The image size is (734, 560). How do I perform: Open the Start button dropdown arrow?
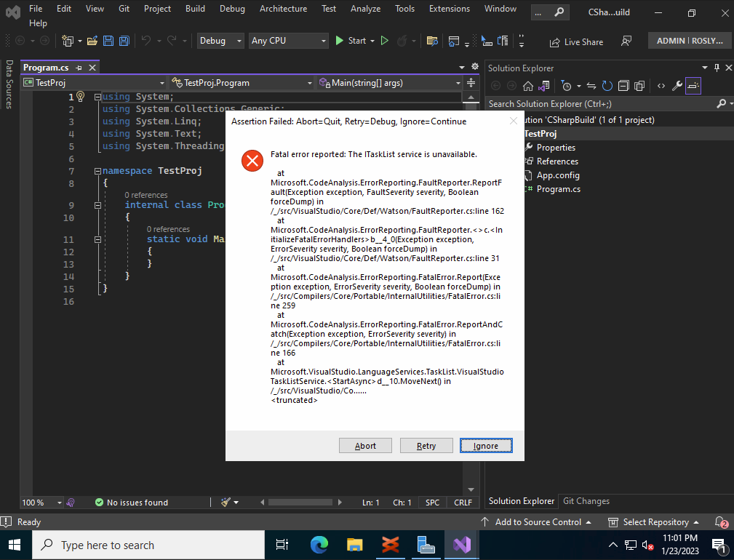coord(372,41)
